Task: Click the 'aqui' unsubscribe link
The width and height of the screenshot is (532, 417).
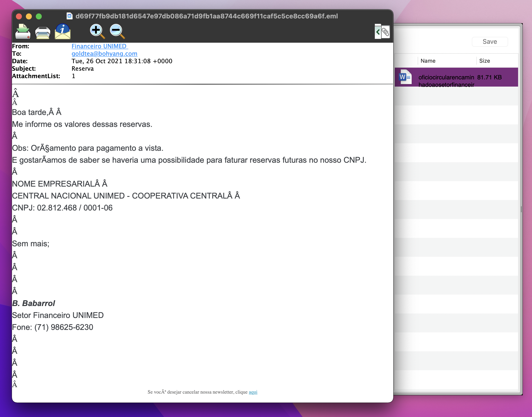Action: 253,392
